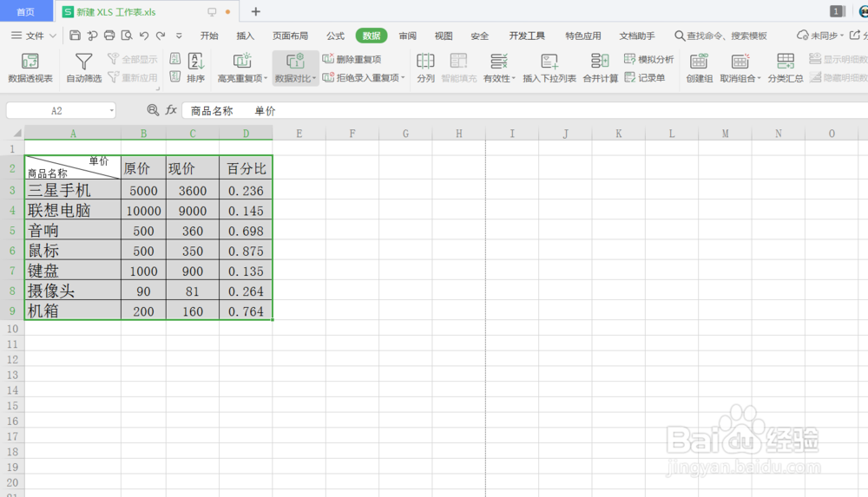Click cell with value 0.875
868x497 pixels.
(x=246, y=251)
